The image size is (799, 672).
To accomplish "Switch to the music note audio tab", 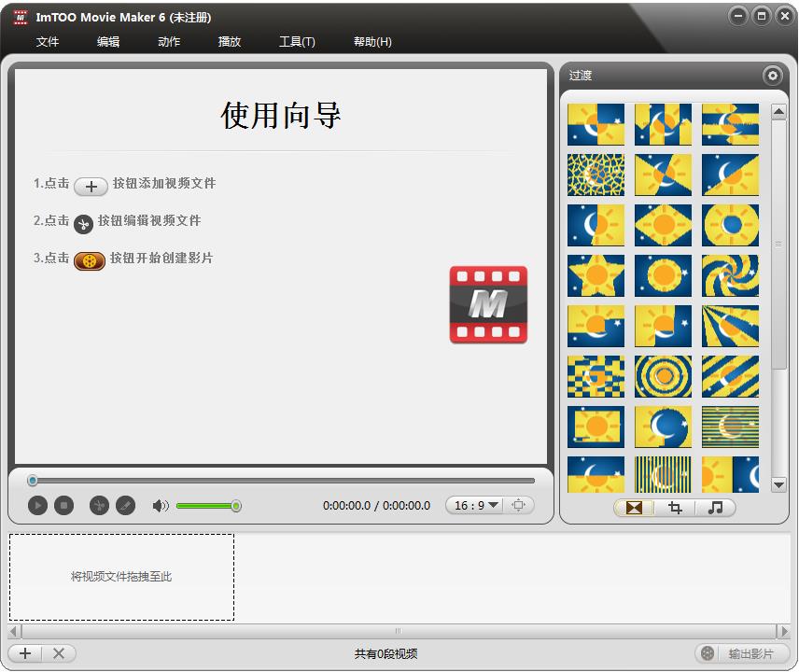I will click(x=715, y=508).
